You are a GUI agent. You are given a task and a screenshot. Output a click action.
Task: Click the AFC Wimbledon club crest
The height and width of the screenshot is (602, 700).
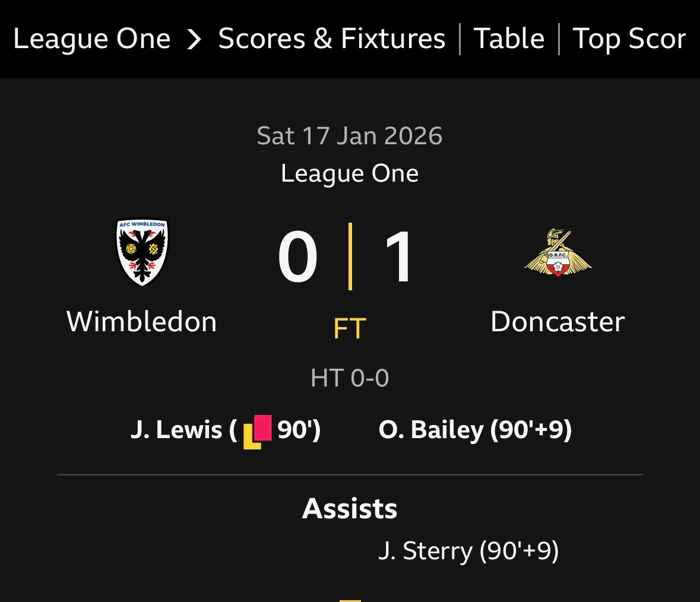(x=142, y=252)
